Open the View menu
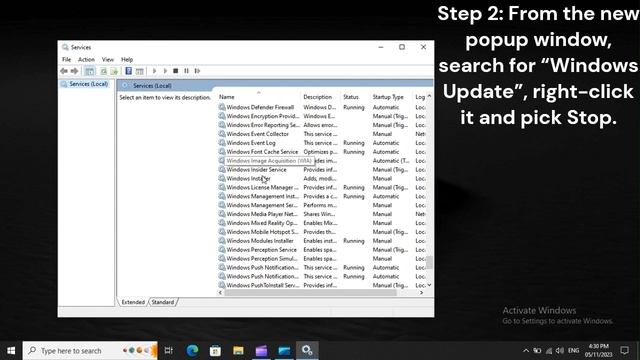The width and height of the screenshot is (640, 360). 108,60
